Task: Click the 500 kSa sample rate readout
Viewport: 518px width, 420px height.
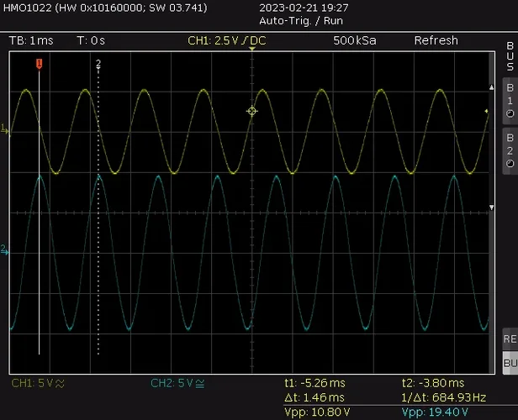Action: coord(354,40)
